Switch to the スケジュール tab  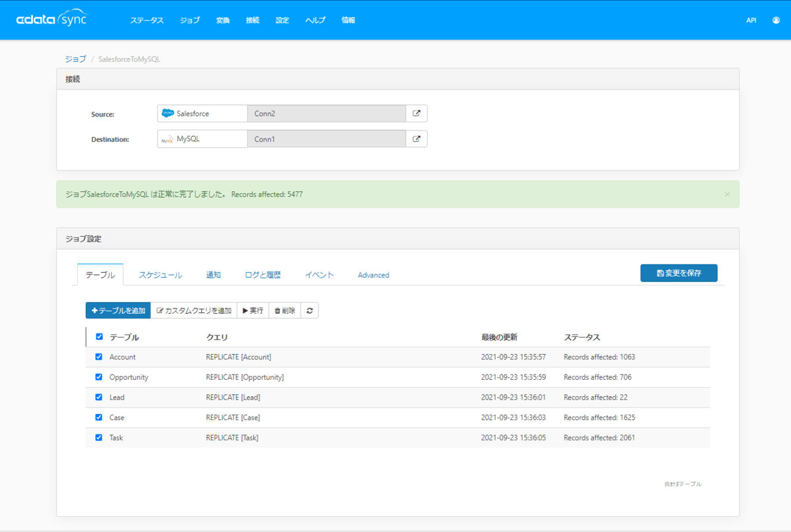pyautogui.click(x=160, y=275)
